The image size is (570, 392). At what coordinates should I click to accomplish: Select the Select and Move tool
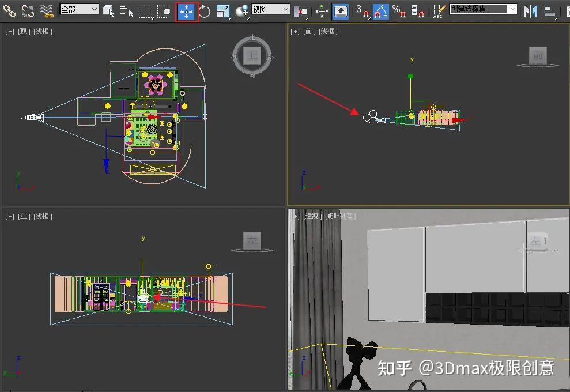point(186,9)
